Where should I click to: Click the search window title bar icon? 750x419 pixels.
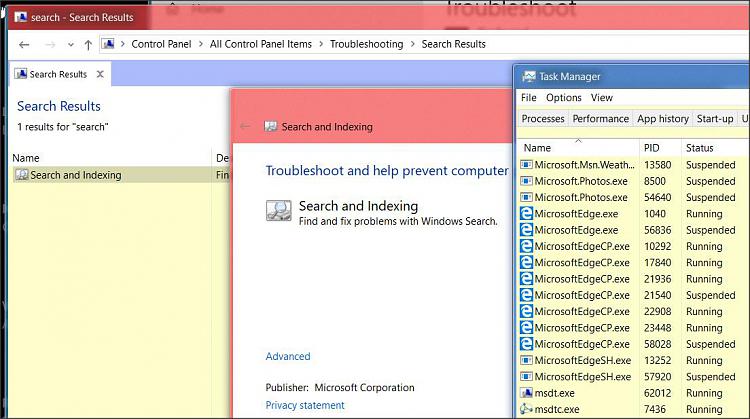coord(21,17)
